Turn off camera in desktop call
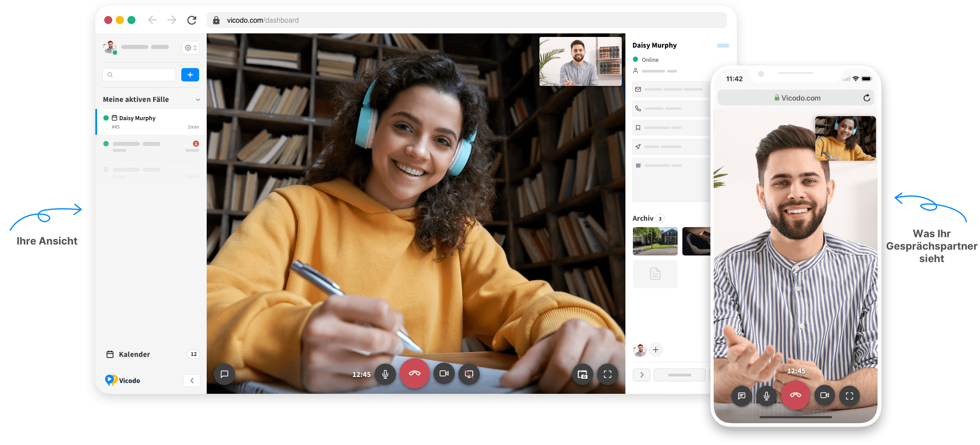 [x=444, y=374]
